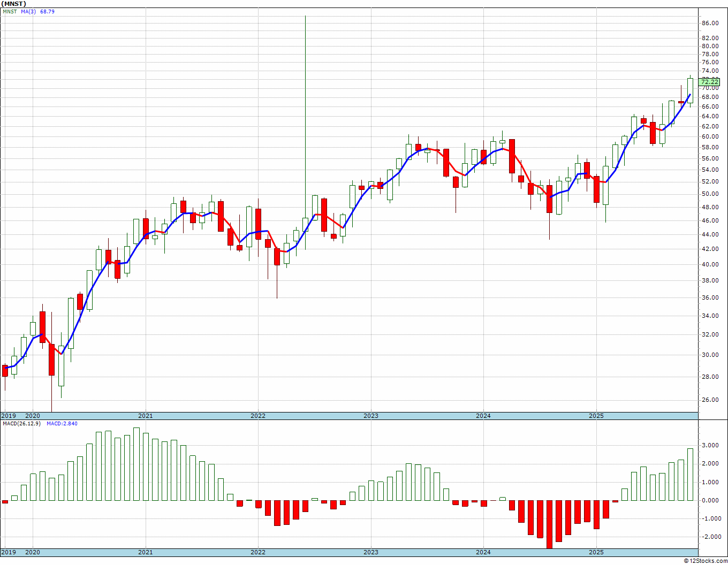The image size is (728, 565).
Task: Select the 82.00 price axis label
Action: 710,38
